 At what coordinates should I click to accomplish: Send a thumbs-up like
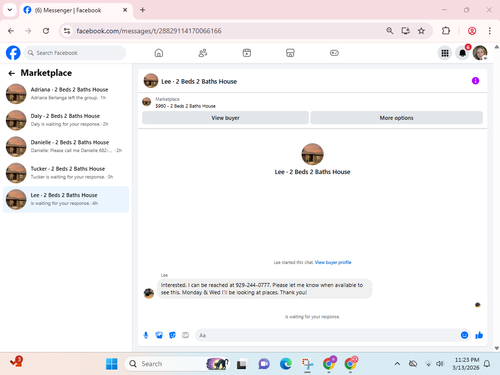pyautogui.click(x=479, y=335)
